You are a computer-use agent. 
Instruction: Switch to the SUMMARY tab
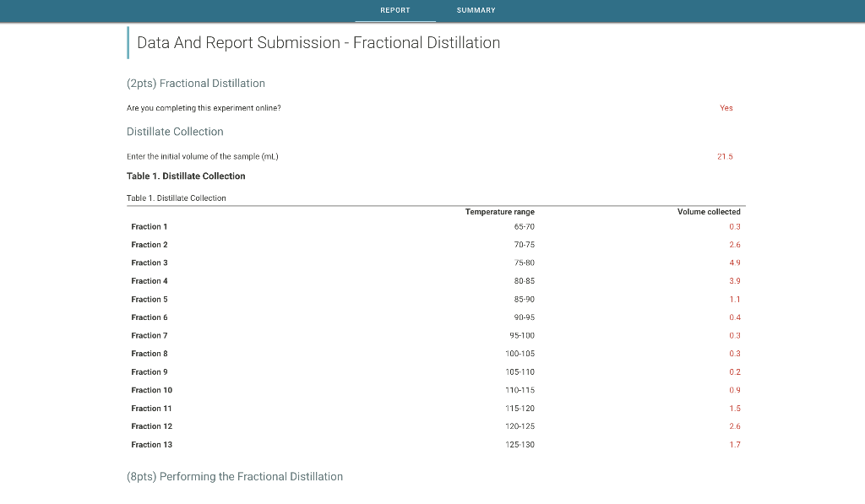click(475, 10)
